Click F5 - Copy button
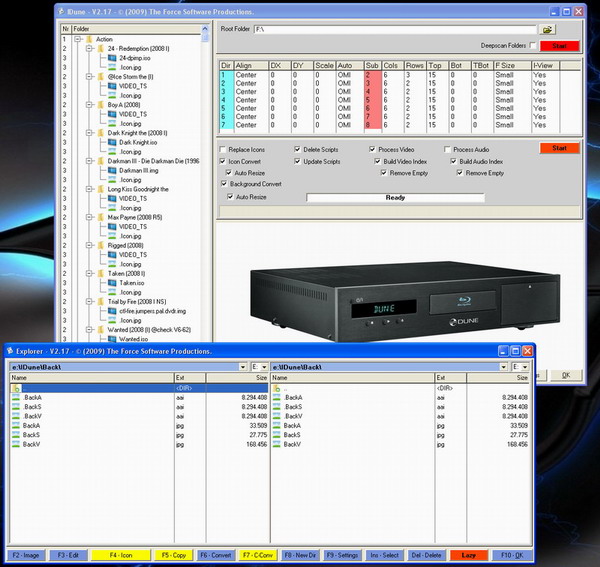 click(x=173, y=555)
